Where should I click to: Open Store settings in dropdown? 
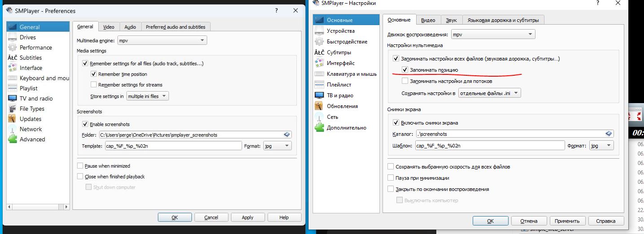coord(147,96)
